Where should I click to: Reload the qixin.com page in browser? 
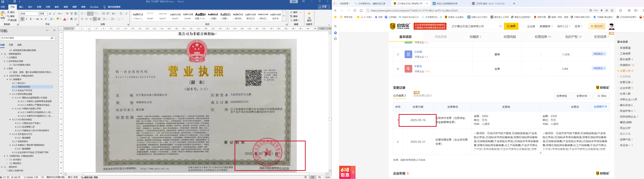point(355,10)
